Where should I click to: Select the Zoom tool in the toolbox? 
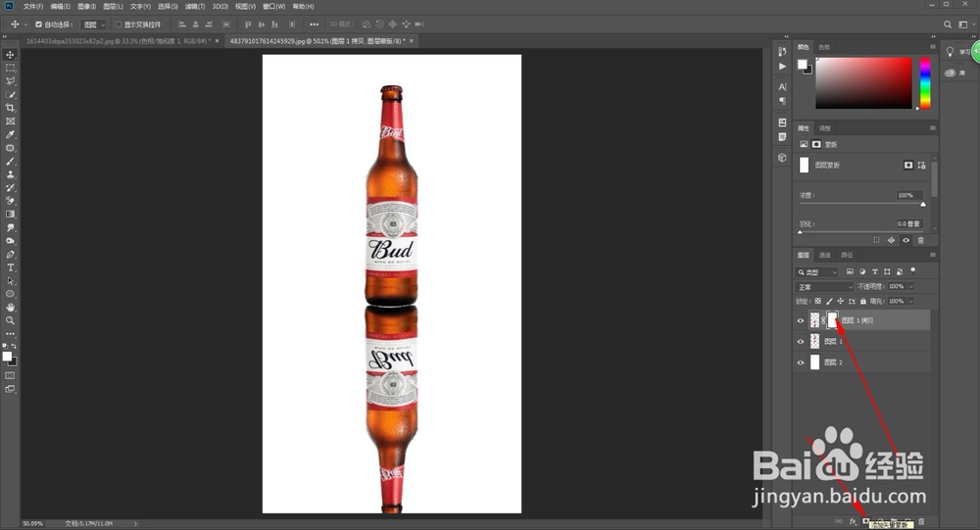click(x=10, y=320)
